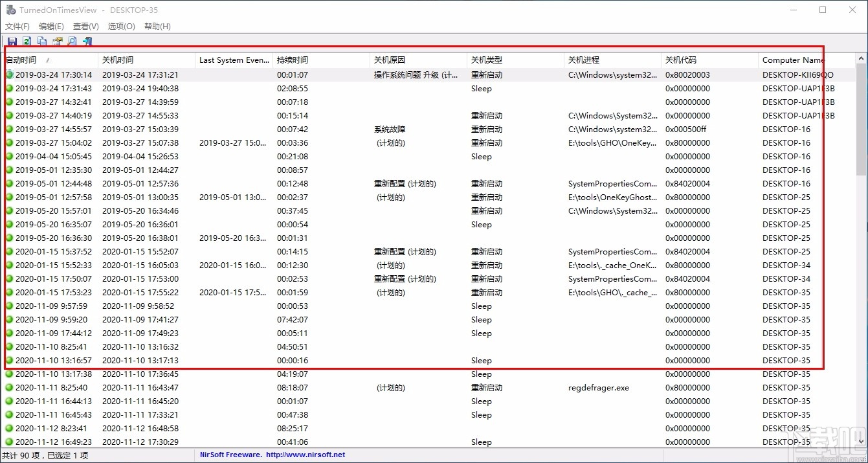Click the green icon of row 2019-03-27 14:55:57

click(x=10, y=130)
